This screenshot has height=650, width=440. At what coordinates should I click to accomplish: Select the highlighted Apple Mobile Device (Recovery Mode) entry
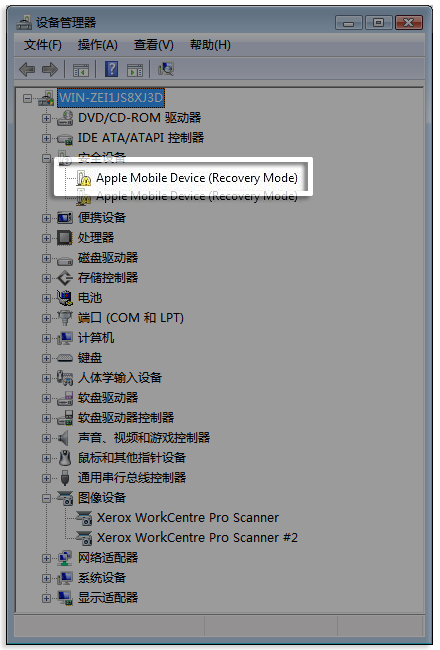pyautogui.click(x=197, y=178)
